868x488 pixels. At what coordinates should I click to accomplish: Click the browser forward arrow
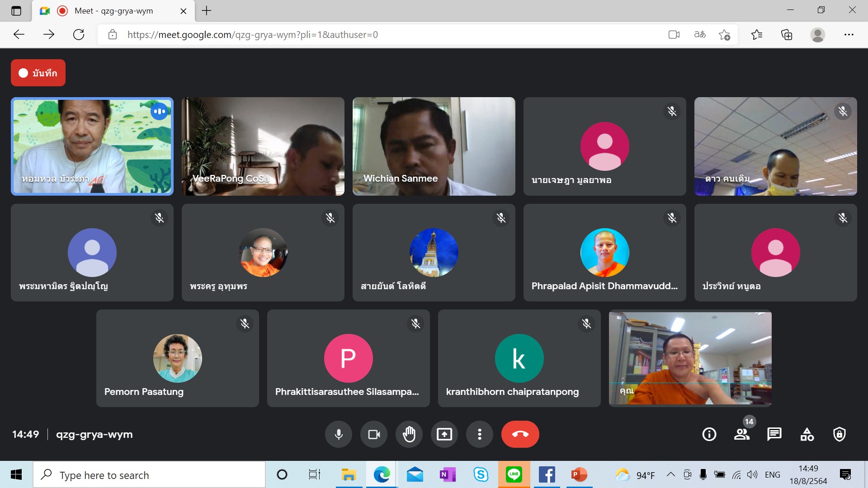pyautogui.click(x=49, y=34)
